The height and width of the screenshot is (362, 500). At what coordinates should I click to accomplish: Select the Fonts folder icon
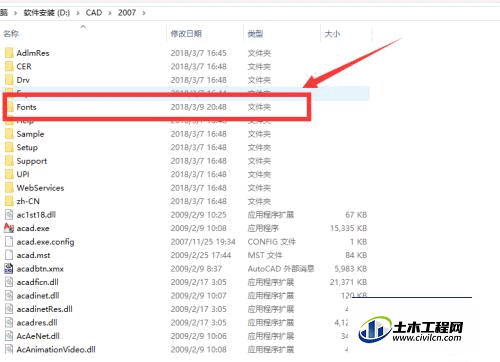[x=10, y=107]
